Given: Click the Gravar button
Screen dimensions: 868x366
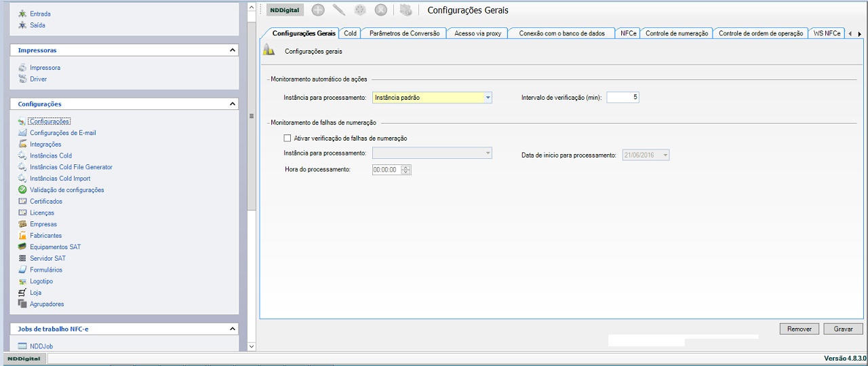Looking at the screenshot, I should [843, 329].
